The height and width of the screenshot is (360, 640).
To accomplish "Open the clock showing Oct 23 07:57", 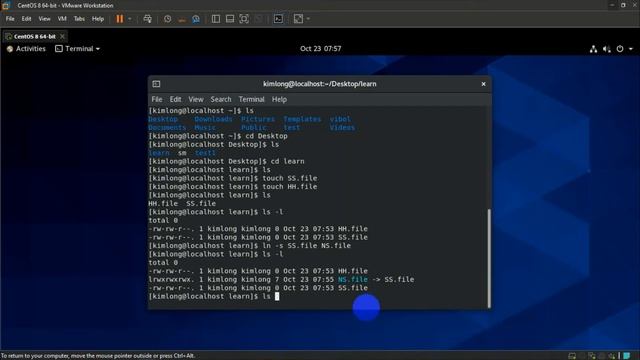I will point(320,49).
